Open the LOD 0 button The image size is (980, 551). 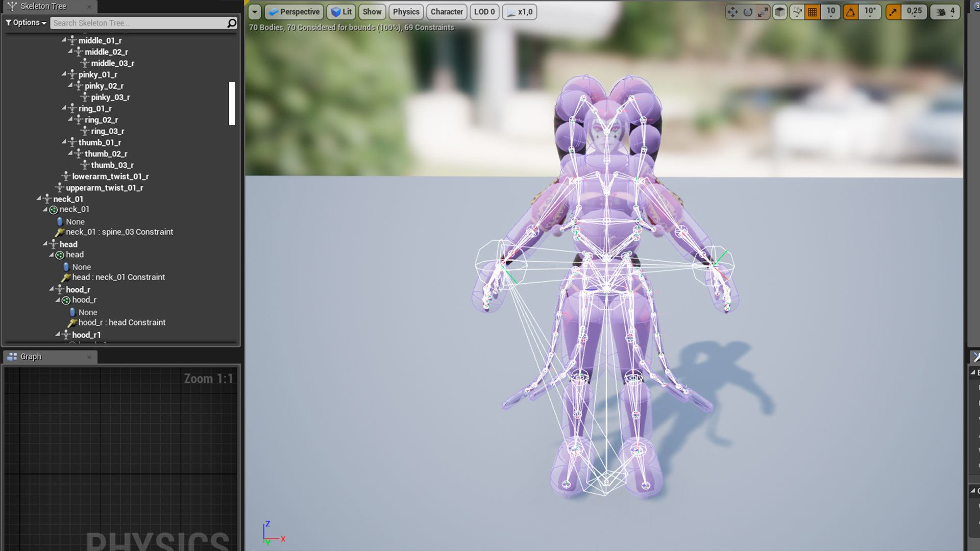484,12
